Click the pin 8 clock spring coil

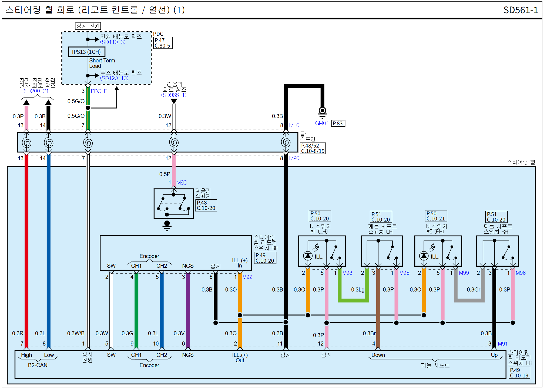point(286,142)
